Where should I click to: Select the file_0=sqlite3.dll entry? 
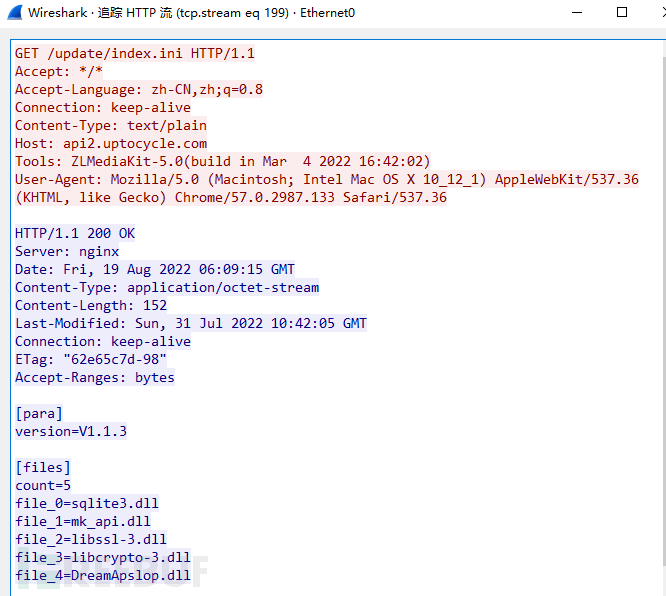click(x=87, y=503)
